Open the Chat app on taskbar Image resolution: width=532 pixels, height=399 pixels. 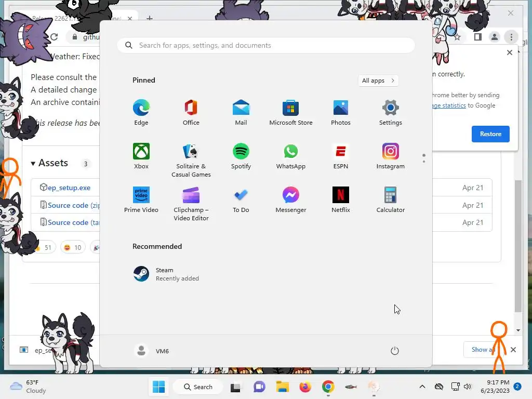click(x=259, y=387)
